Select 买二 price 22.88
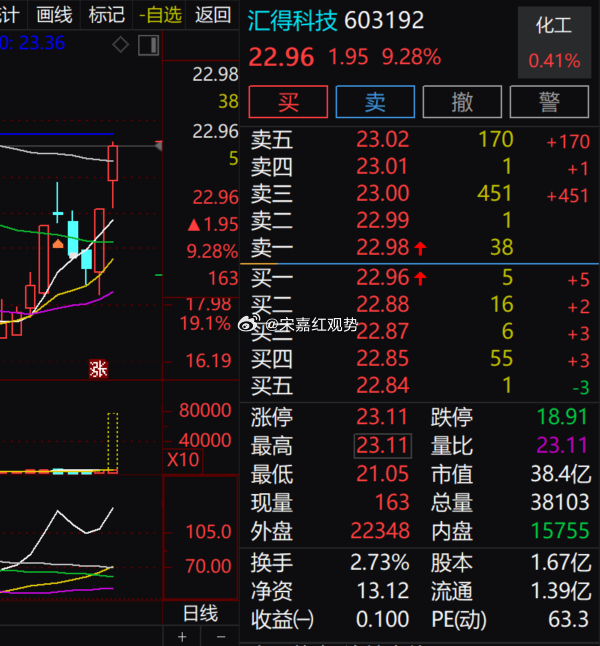This screenshot has width=600, height=646. point(382,304)
